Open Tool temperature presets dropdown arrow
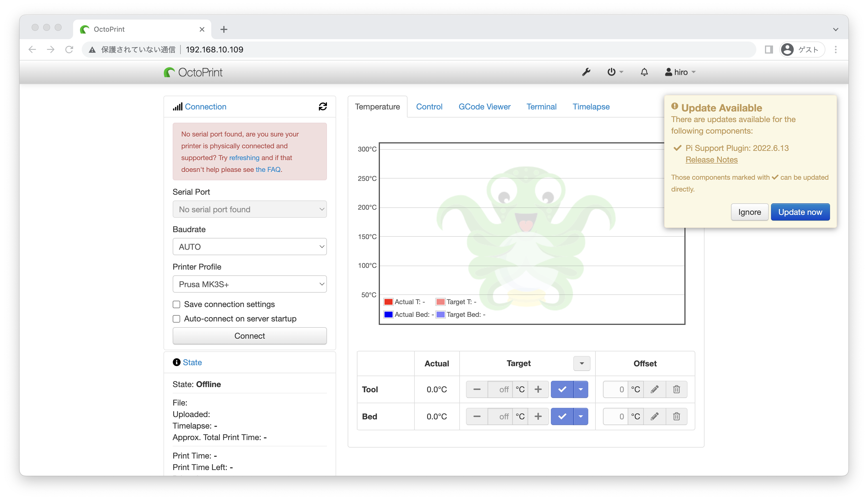This screenshot has width=868, height=500. coord(580,389)
